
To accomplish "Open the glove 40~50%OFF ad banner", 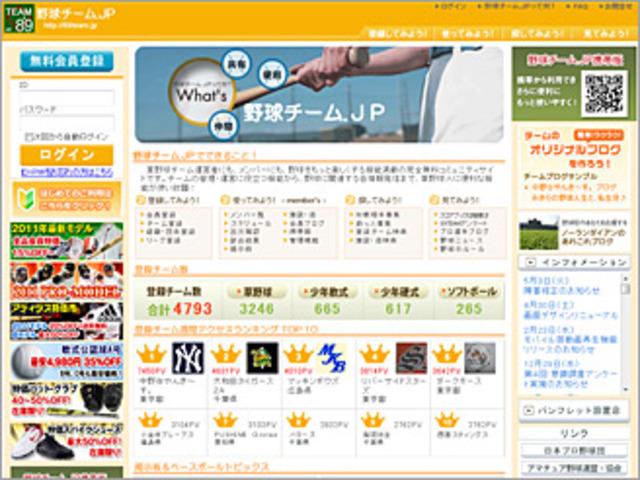I will click(x=67, y=400).
